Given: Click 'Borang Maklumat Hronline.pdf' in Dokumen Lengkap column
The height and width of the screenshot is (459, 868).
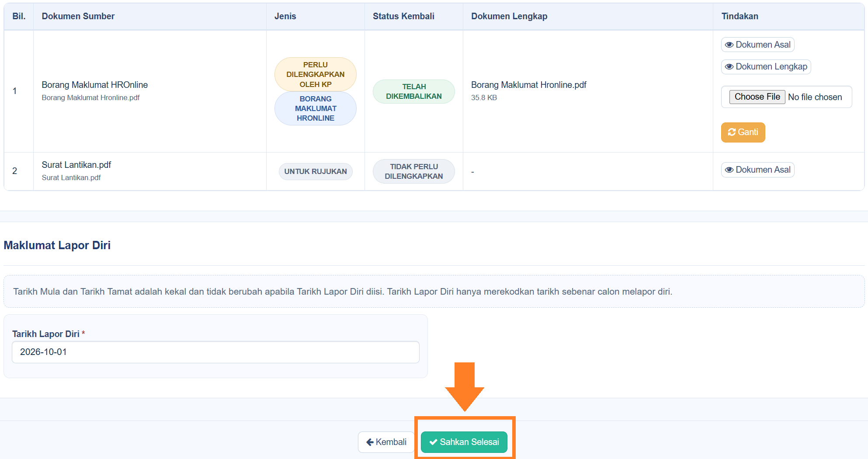Looking at the screenshot, I should point(528,85).
